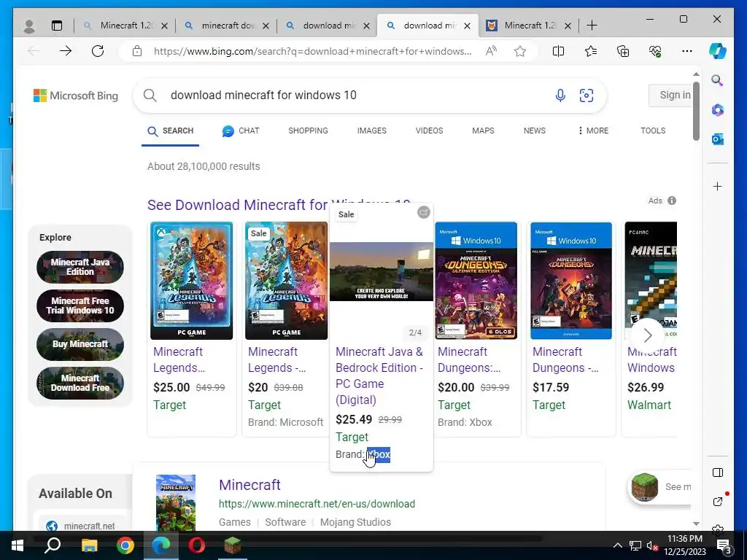The height and width of the screenshot is (560, 747).
Task: Select the NEWS tab
Action: pos(535,131)
